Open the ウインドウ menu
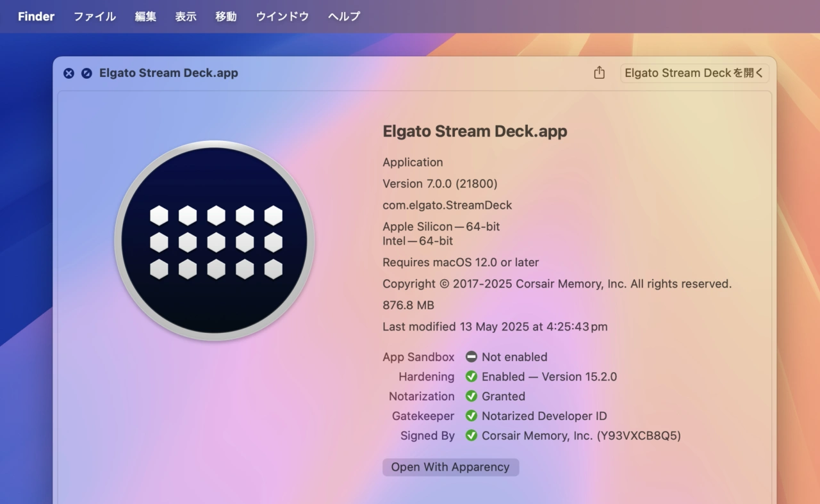The image size is (820, 504). pos(283,17)
